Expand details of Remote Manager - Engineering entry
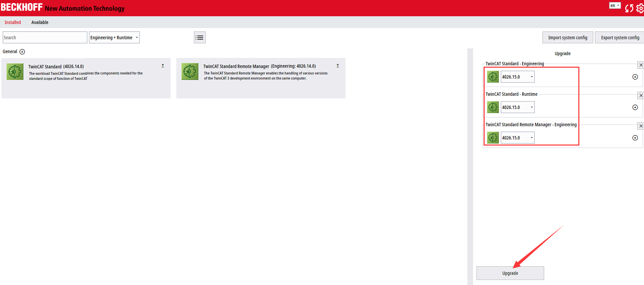This screenshot has height=285, width=644. (635, 138)
